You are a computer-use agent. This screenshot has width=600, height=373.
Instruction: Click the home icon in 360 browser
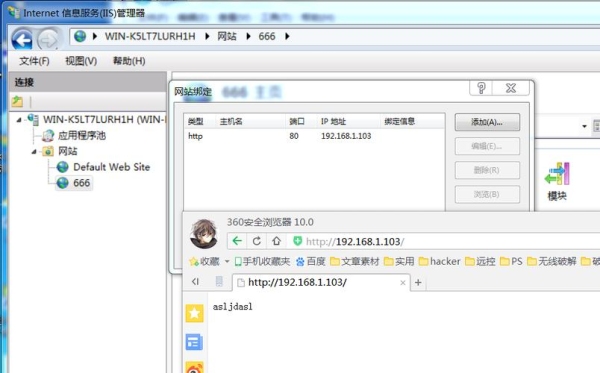pos(276,241)
